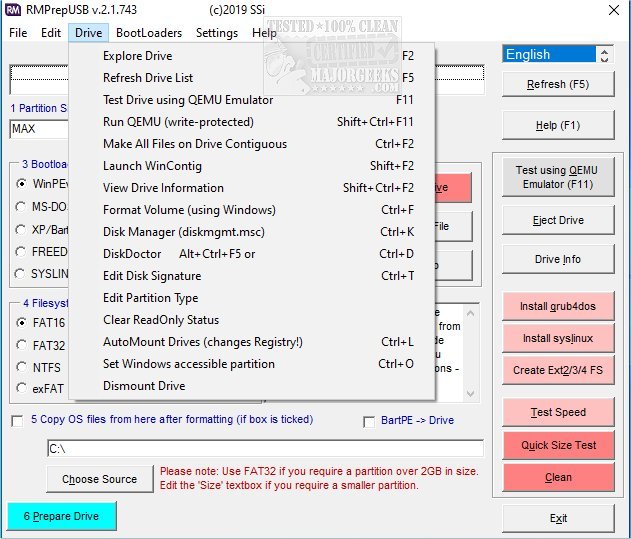The height and width of the screenshot is (539, 631).
Task: Click the 6 Prepare Drive button
Action: tap(62, 516)
